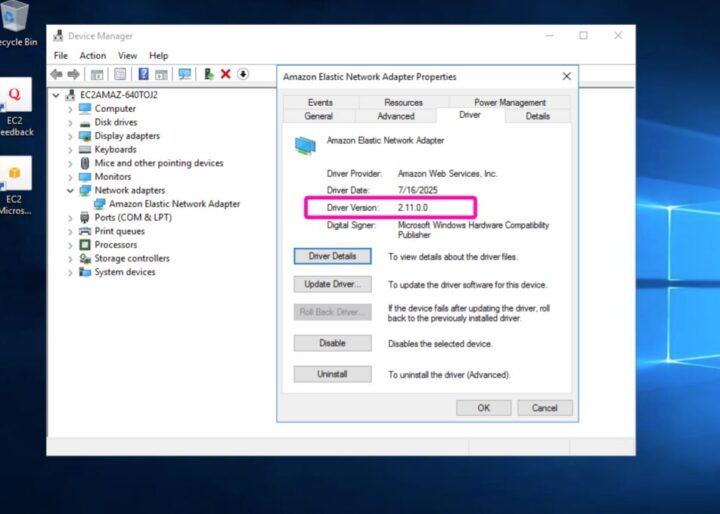Image resolution: width=720 pixels, height=514 pixels.
Task: Select the Processors tree item
Action: point(116,245)
